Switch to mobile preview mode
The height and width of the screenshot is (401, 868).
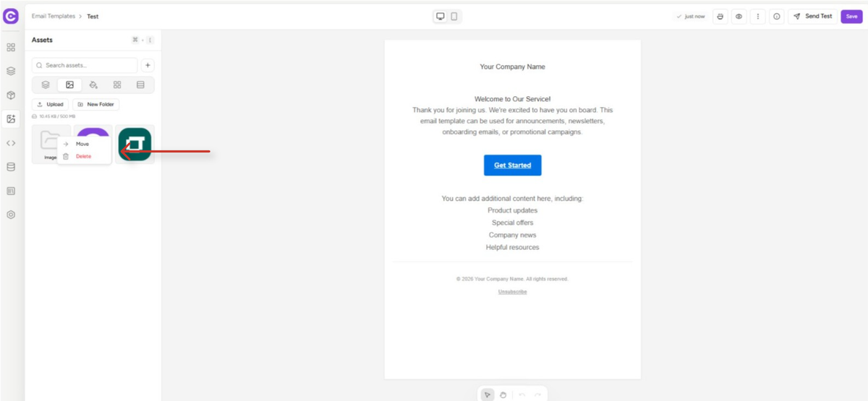[454, 16]
